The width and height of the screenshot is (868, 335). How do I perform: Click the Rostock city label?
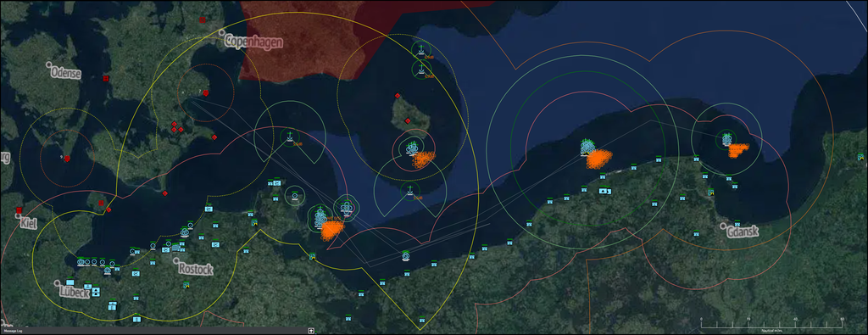click(196, 269)
